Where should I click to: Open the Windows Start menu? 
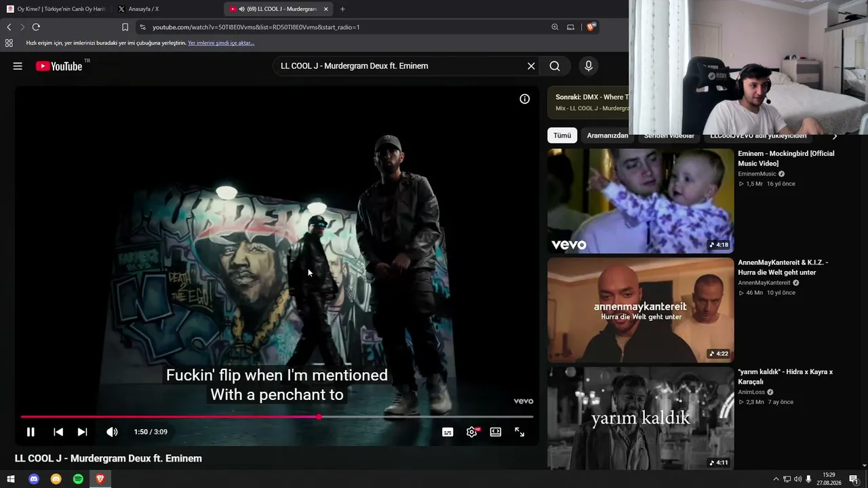pos(11,479)
